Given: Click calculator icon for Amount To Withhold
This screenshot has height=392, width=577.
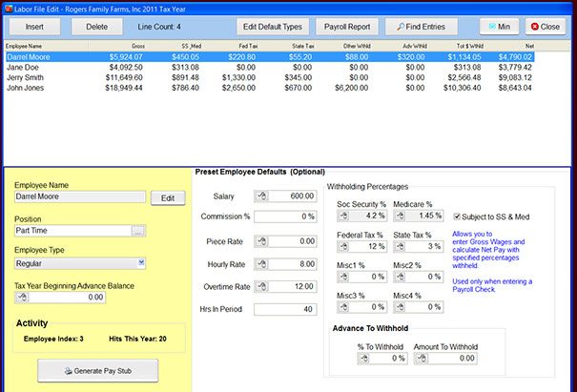Looking at the screenshot, I should coord(421,358).
